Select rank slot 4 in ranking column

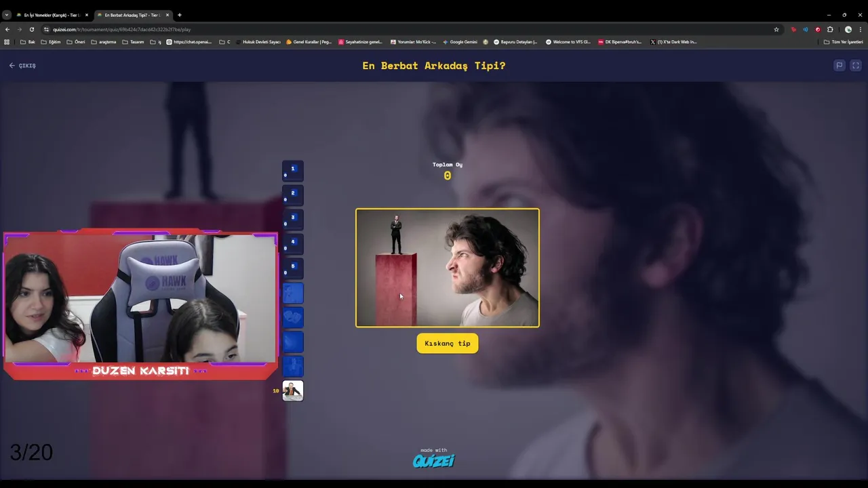coord(293,244)
